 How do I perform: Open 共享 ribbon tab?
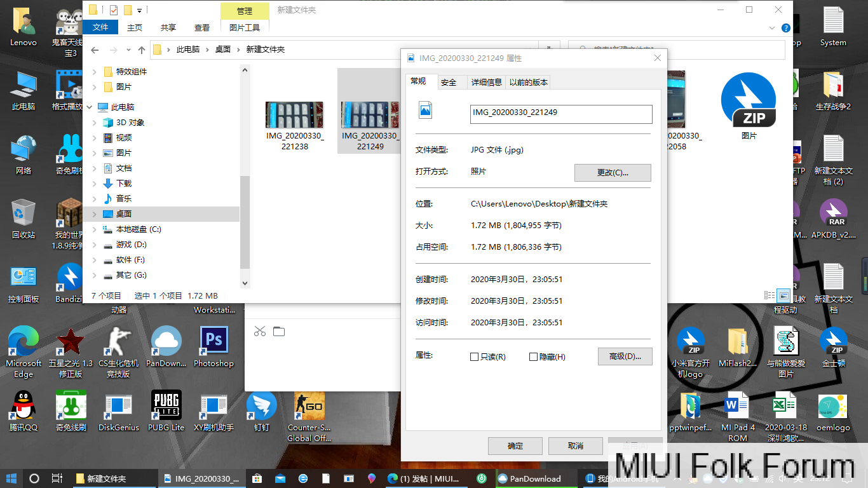point(168,27)
